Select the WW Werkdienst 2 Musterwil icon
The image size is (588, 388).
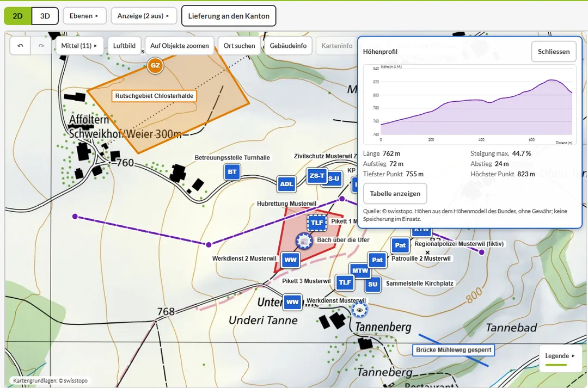point(291,260)
